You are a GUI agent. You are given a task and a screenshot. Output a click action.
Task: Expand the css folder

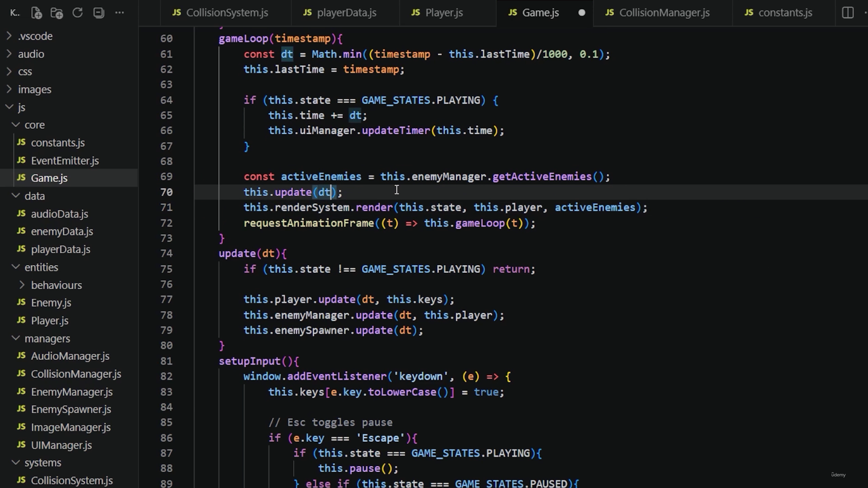(x=69, y=72)
